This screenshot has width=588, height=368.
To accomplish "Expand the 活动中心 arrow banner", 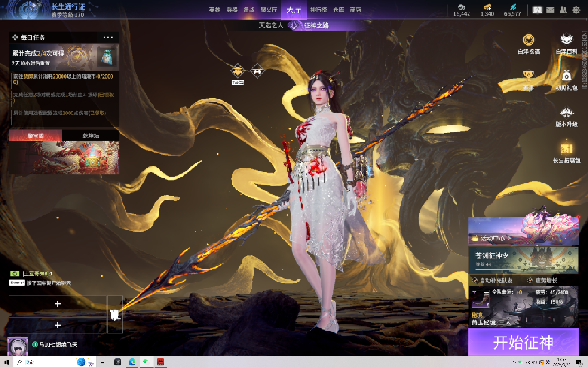I will [x=523, y=231].
